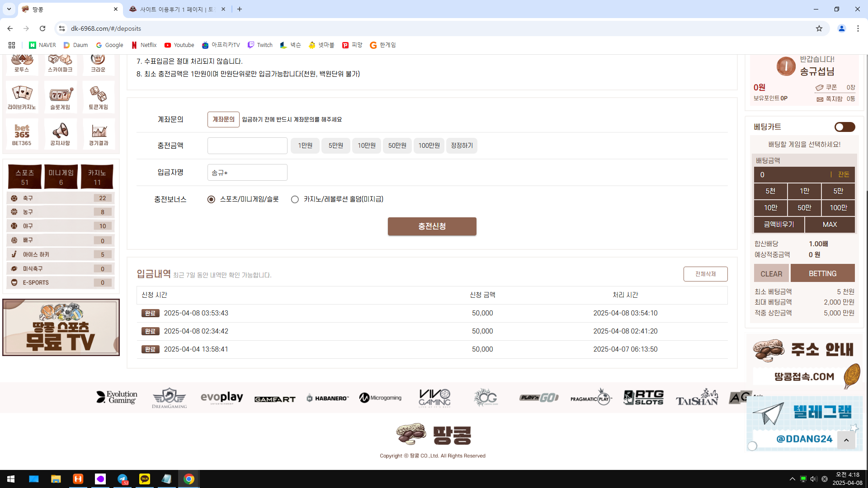Image resolution: width=868 pixels, height=488 pixels.
Task: Open the tab search dropdown
Action: point(9,9)
